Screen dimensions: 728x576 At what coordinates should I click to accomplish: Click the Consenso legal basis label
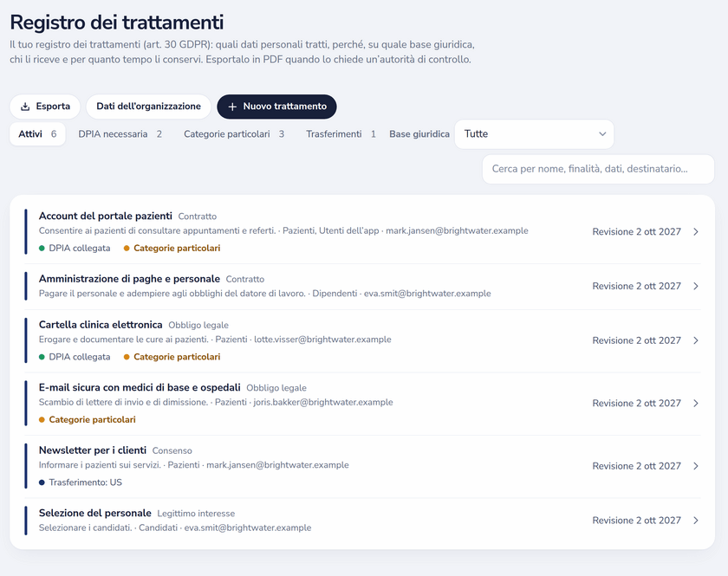click(x=172, y=450)
